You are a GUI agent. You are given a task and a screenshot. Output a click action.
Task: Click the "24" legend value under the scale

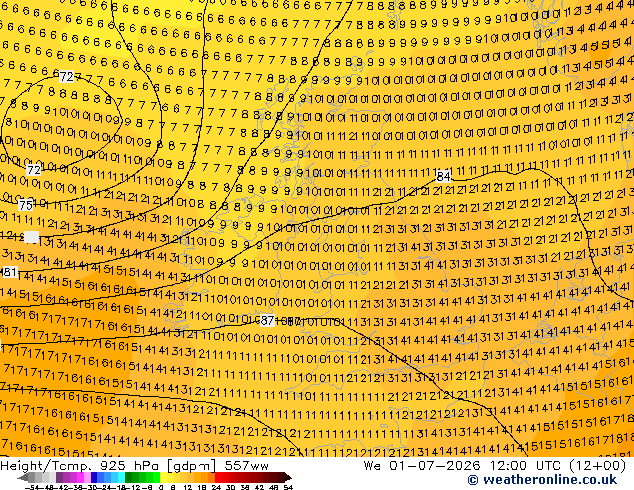point(216,487)
